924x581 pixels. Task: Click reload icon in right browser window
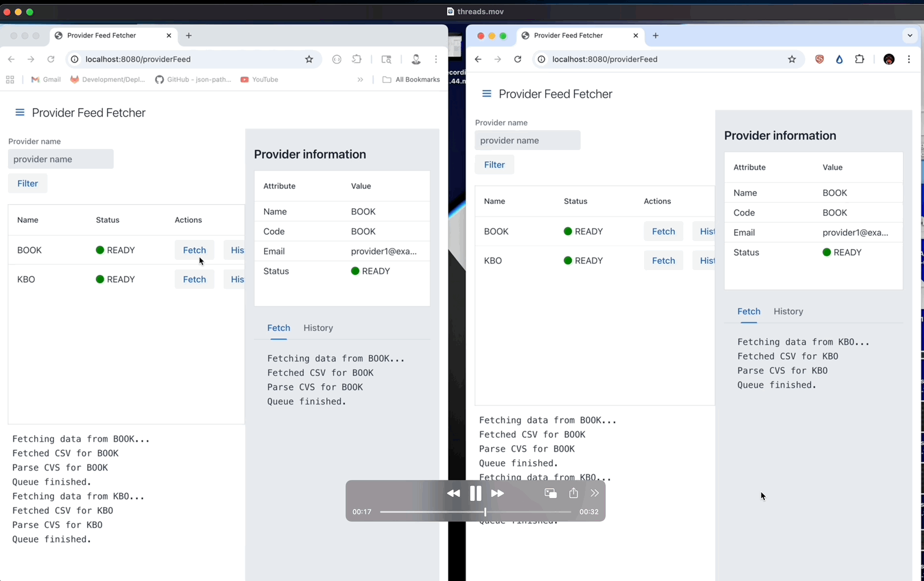coord(517,59)
